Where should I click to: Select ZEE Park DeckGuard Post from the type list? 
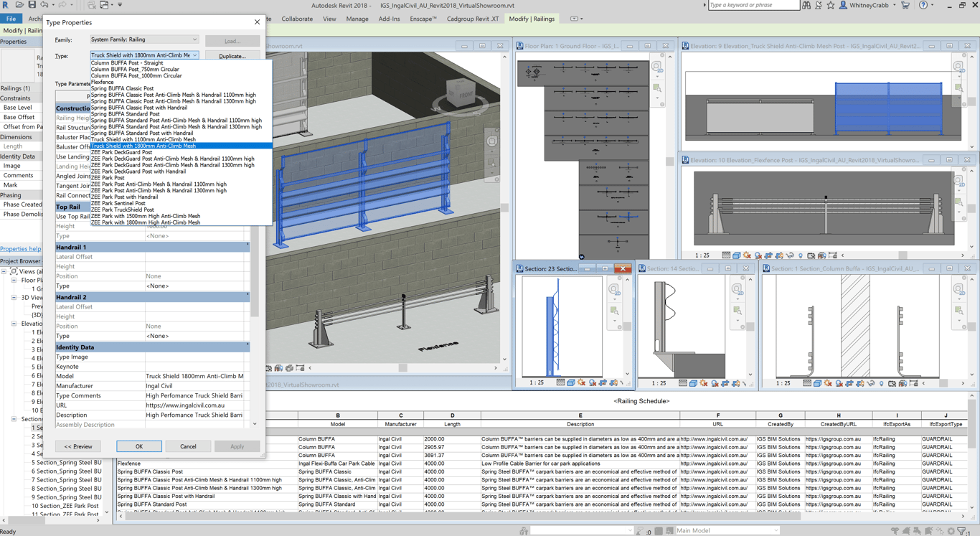coord(121,152)
